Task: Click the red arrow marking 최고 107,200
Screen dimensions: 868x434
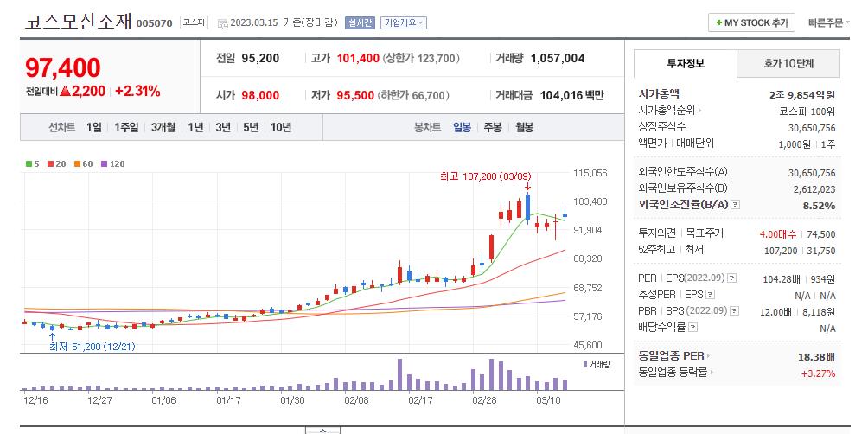Action: point(527,187)
